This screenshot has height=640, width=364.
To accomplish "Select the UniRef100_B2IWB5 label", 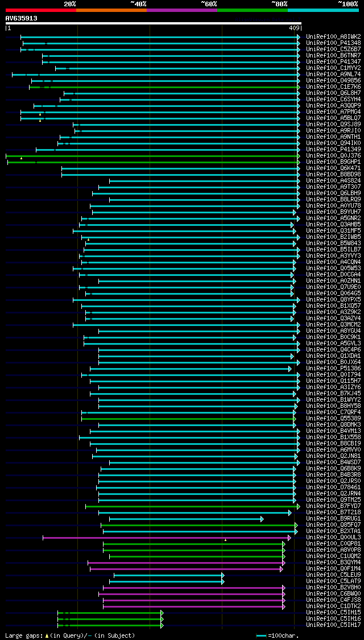I will [x=333, y=237].
